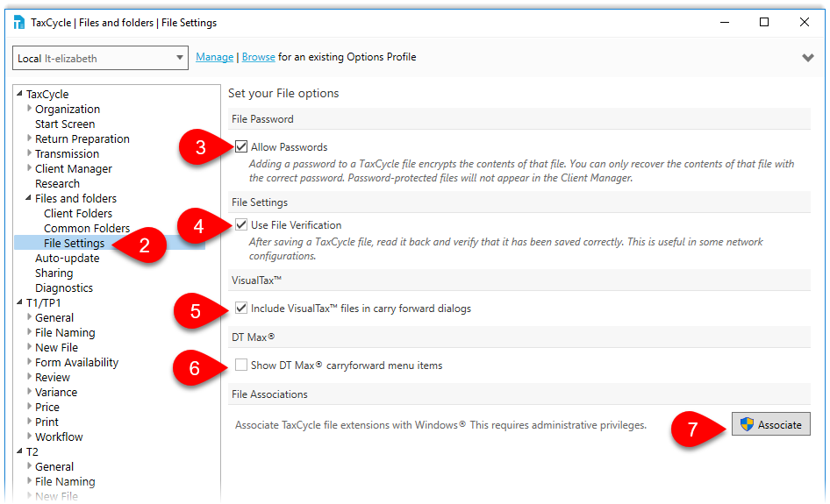Image resolution: width=830 pixels, height=504 pixels.
Task: Expand the Print tree node
Action: [x=30, y=421]
